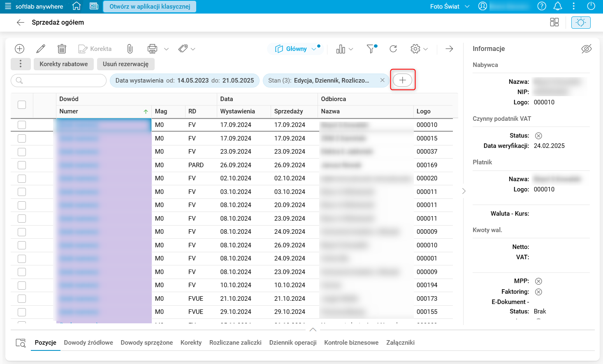
Task: Select the row with Logo 000010 dated 17.09.2024
Action: click(22, 125)
